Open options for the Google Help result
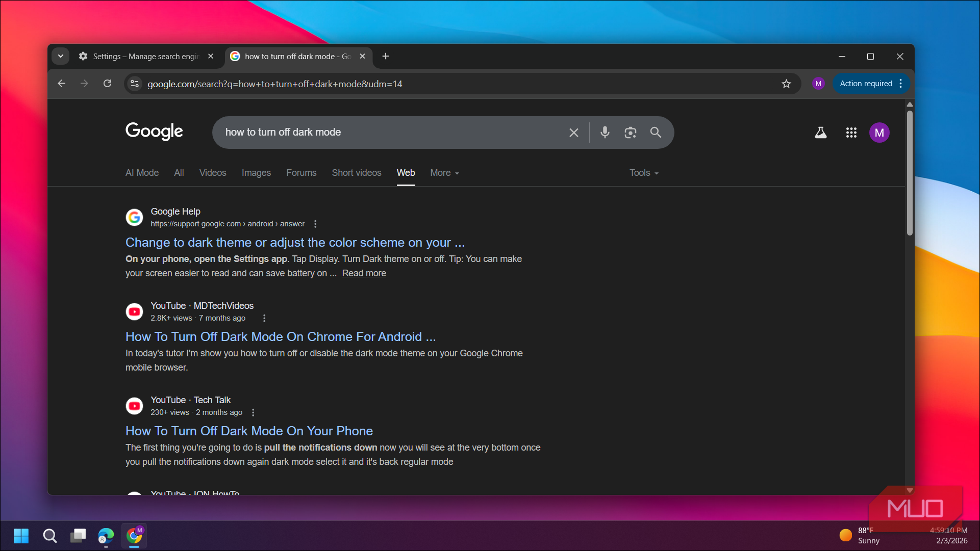980x551 pixels. coord(315,224)
